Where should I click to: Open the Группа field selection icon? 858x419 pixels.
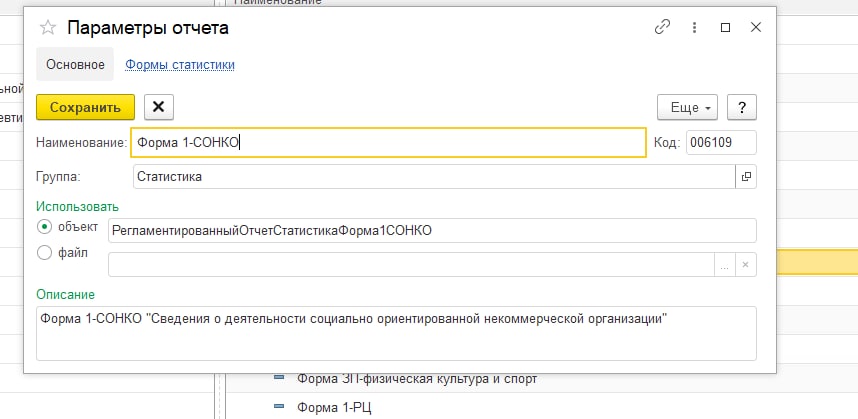(x=746, y=176)
